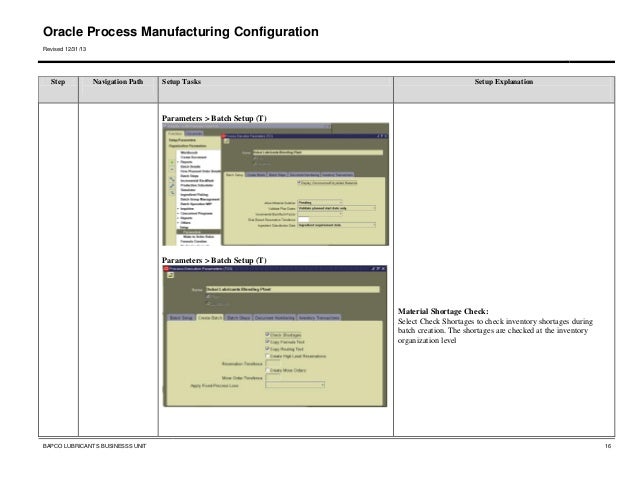Select the Create Batch tab in the lower window
Image resolution: width=638 pixels, height=493 pixels.
210,317
